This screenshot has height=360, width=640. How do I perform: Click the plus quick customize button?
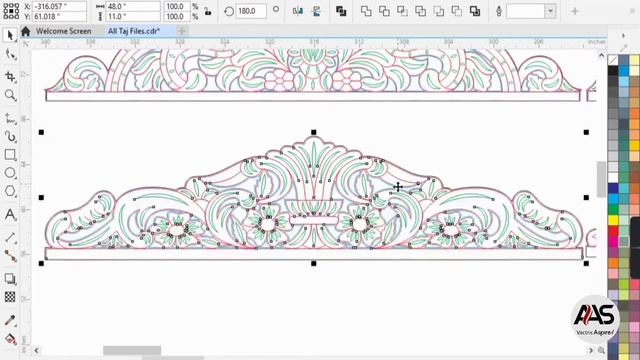pos(575,11)
